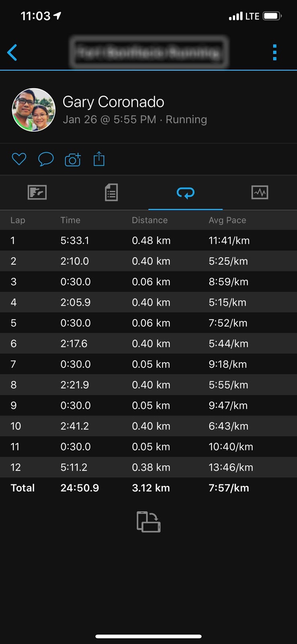
Task: Switch to the Laps tab
Action: (185, 192)
